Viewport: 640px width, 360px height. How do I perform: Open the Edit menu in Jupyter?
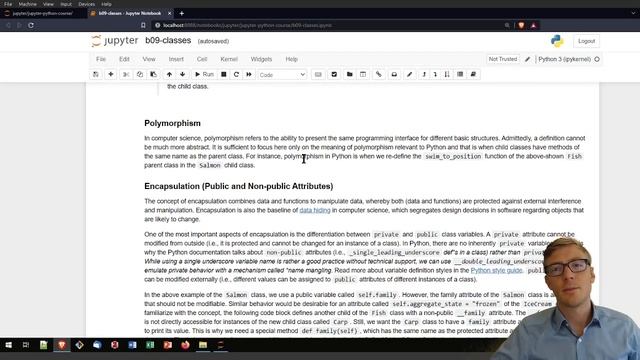(124, 59)
